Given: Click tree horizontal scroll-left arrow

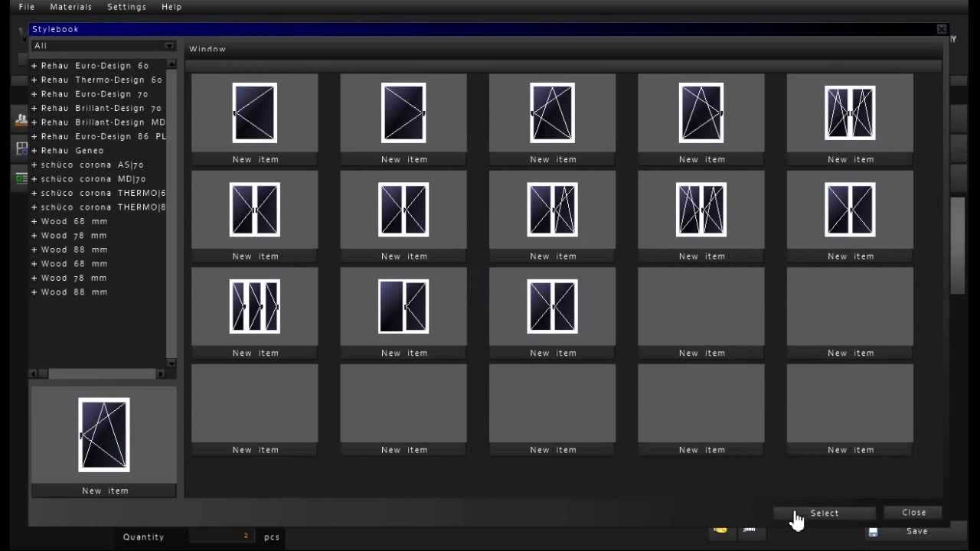Looking at the screenshot, I should pos(34,373).
